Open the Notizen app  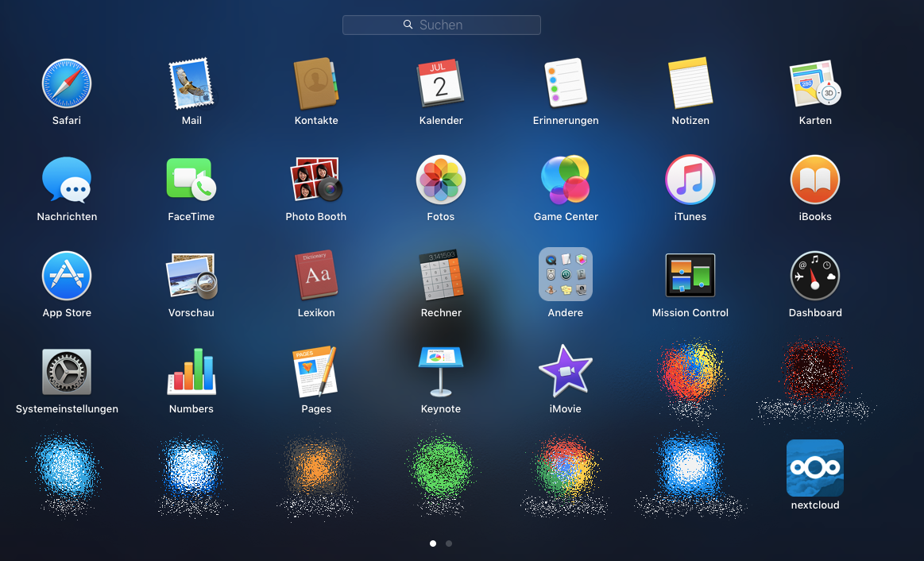click(690, 83)
